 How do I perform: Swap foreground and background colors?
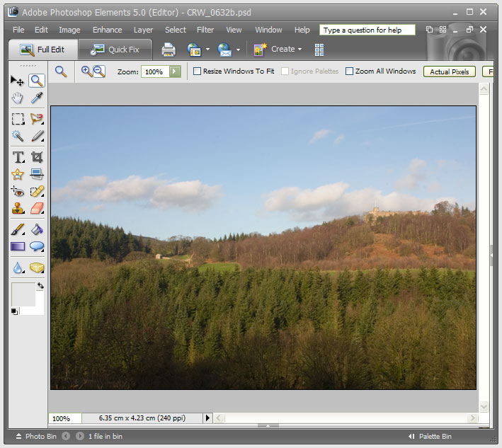[x=40, y=285]
